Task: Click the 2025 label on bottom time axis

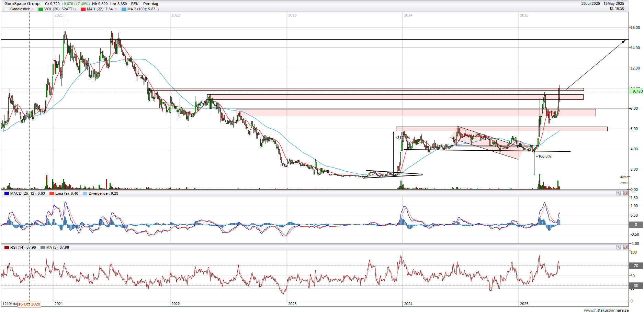Action: tap(524, 304)
